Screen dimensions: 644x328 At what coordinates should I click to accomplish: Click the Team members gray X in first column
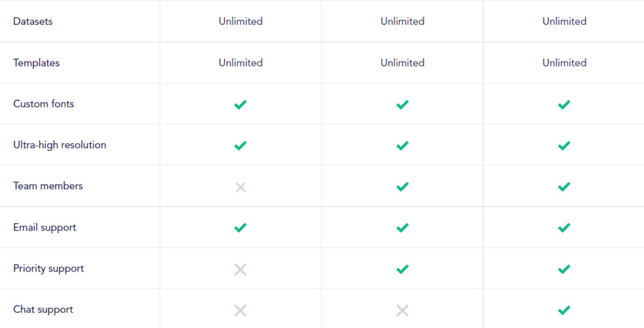(x=240, y=187)
